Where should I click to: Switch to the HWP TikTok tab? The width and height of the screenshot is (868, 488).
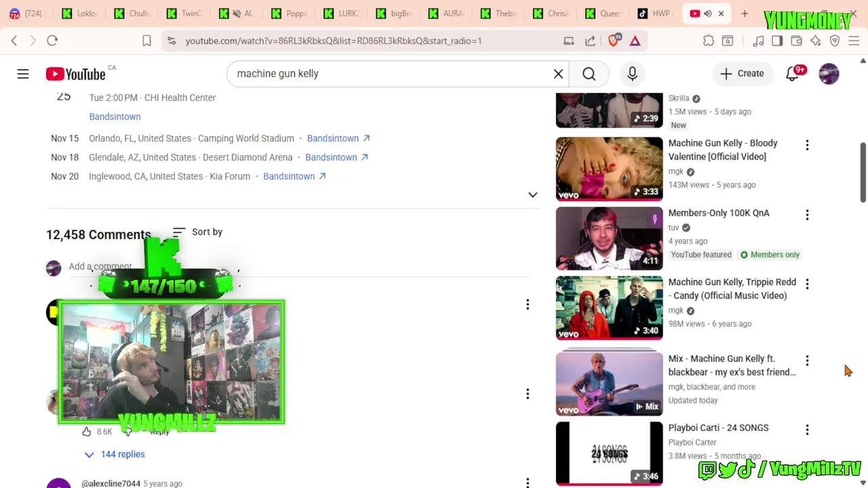point(654,14)
